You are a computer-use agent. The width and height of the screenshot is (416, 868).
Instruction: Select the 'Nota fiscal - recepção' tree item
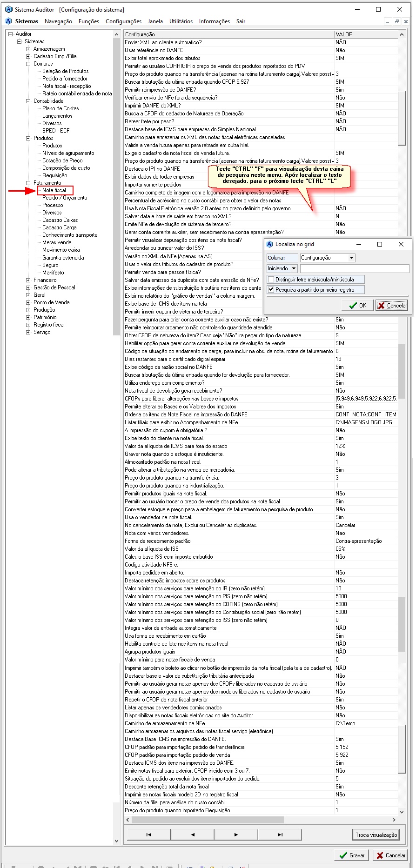point(67,86)
